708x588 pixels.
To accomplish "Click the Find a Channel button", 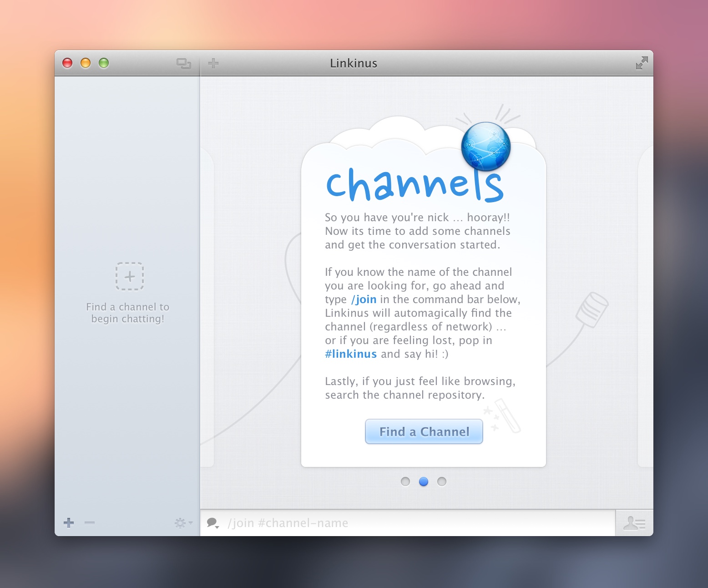I will pyautogui.click(x=424, y=431).
